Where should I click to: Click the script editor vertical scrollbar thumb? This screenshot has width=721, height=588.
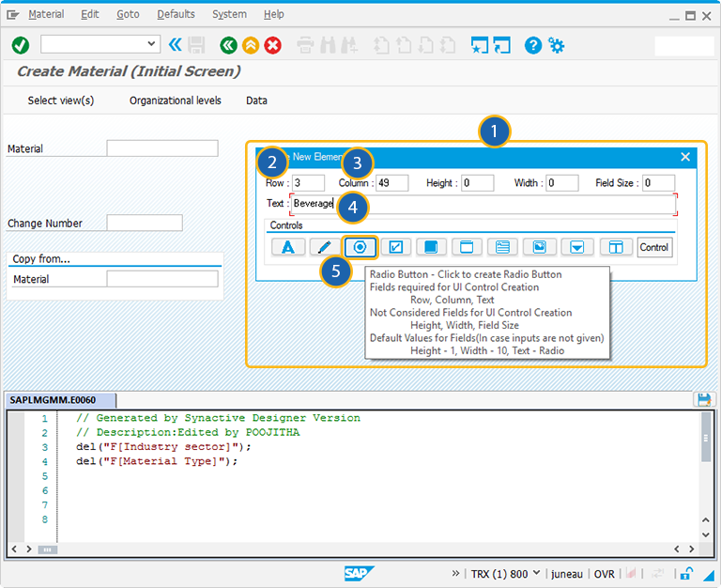point(706,437)
